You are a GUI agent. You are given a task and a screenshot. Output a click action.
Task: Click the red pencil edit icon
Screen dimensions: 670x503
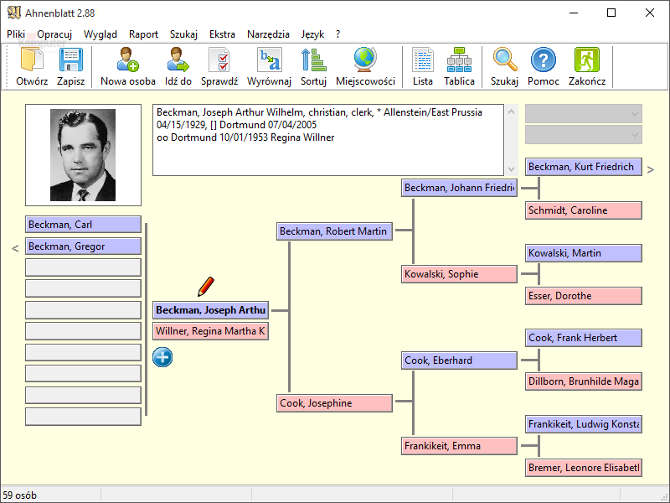pyautogui.click(x=206, y=286)
